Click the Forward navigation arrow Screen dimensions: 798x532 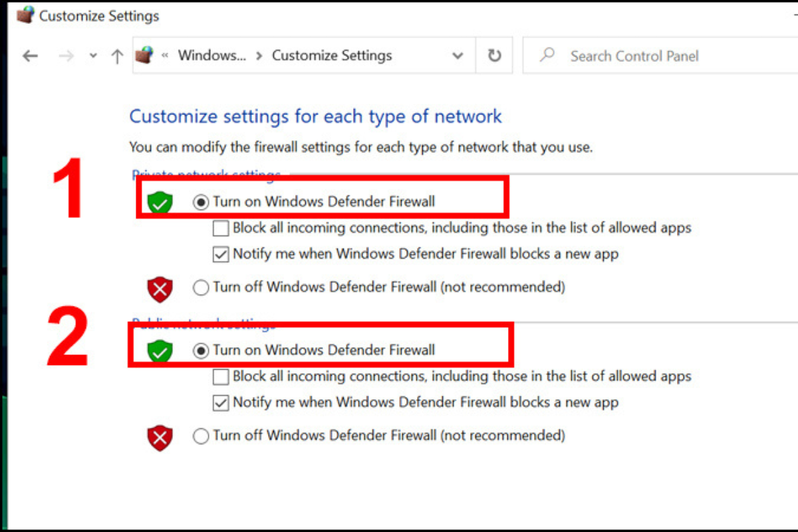coord(66,56)
